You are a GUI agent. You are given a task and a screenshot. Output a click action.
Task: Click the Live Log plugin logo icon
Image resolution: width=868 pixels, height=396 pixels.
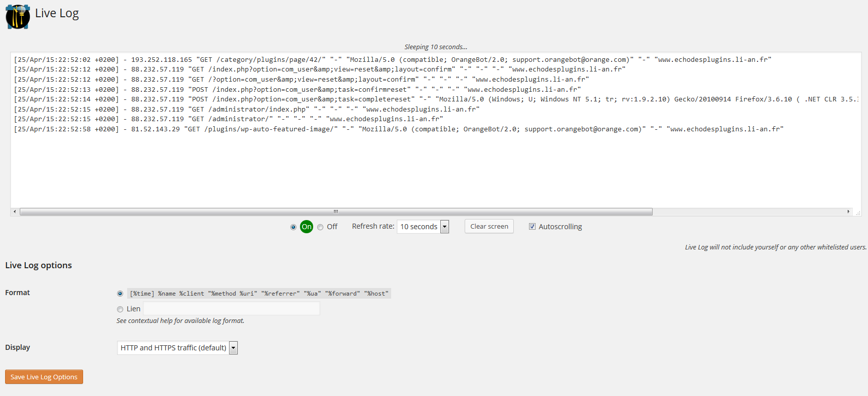18,17
